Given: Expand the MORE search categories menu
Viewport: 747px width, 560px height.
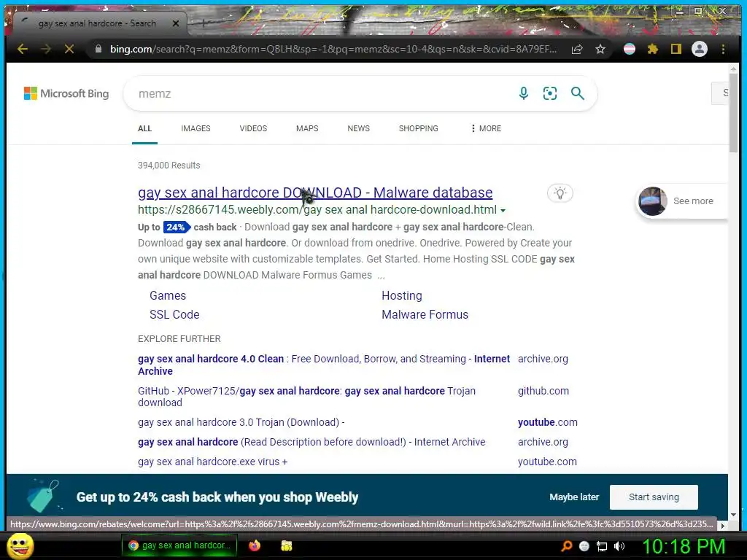Looking at the screenshot, I should (x=486, y=128).
